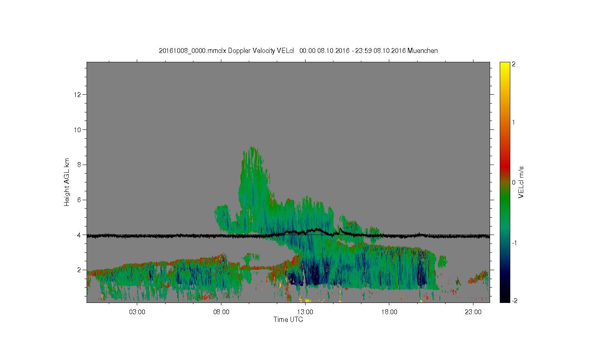Viewport: 607px width, 364px height.
Task: Click the 'Time UTC' axis label
Action: (x=288, y=320)
